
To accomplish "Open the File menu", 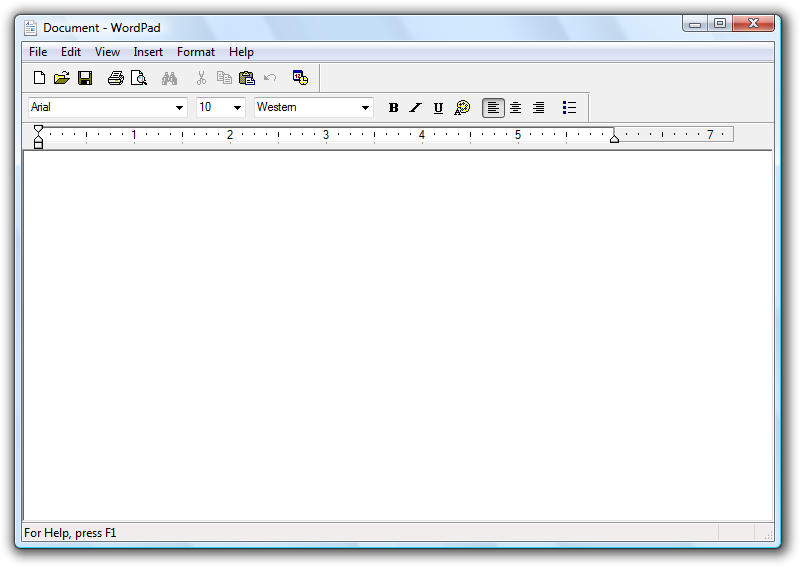I will click(38, 52).
